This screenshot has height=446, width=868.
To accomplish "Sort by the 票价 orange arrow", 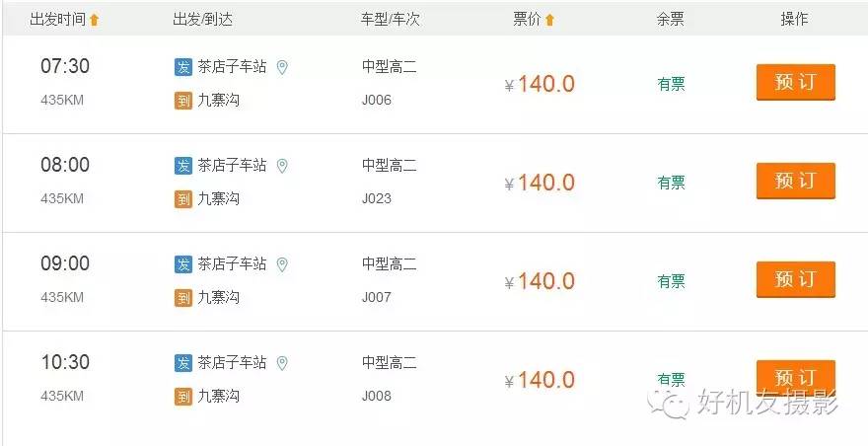I will coord(549,20).
